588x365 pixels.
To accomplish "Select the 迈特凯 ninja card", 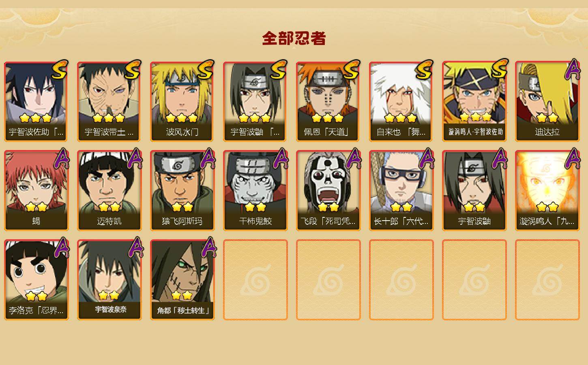I will (x=109, y=191).
